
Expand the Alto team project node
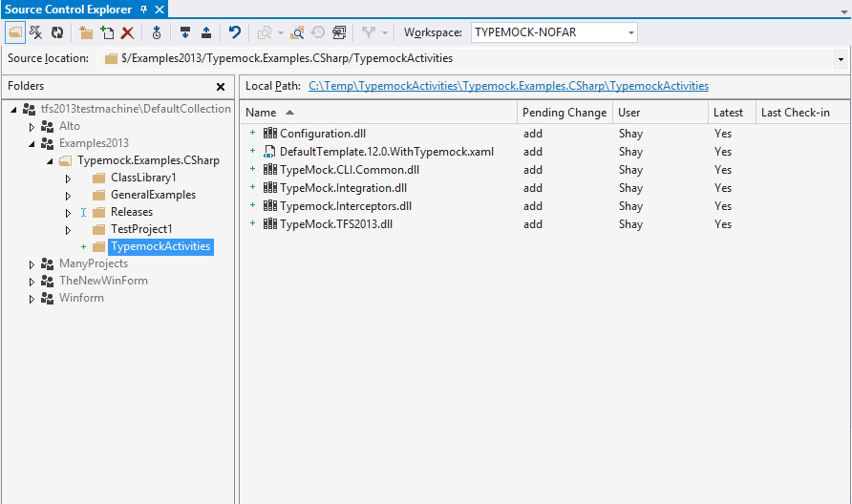pyautogui.click(x=32, y=126)
